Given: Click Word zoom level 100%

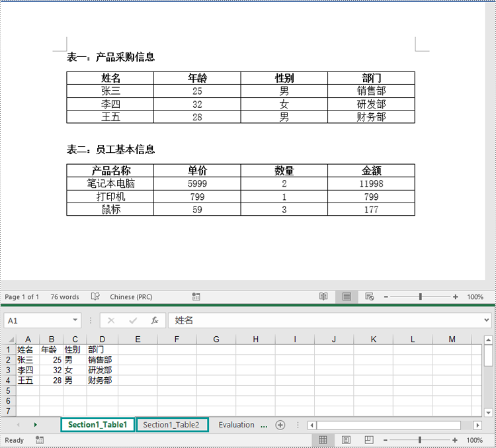Looking at the screenshot, I should [x=475, y=297].
